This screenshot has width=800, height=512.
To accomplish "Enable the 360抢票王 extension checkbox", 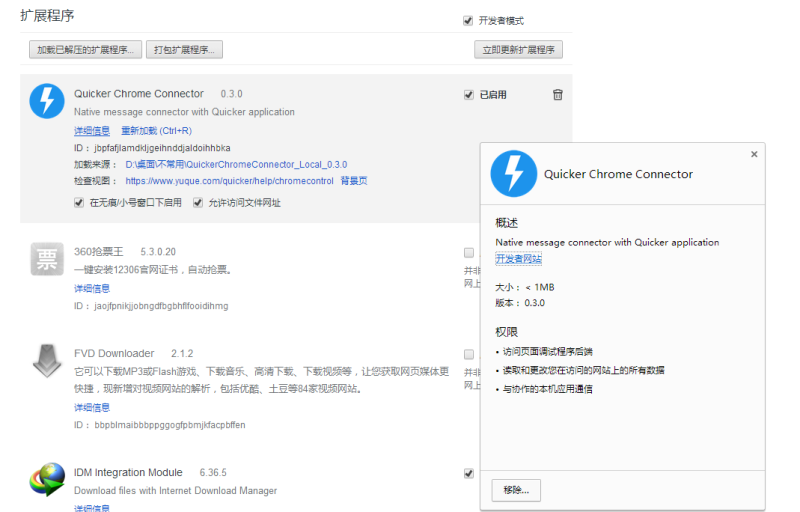I will point(469,253).
